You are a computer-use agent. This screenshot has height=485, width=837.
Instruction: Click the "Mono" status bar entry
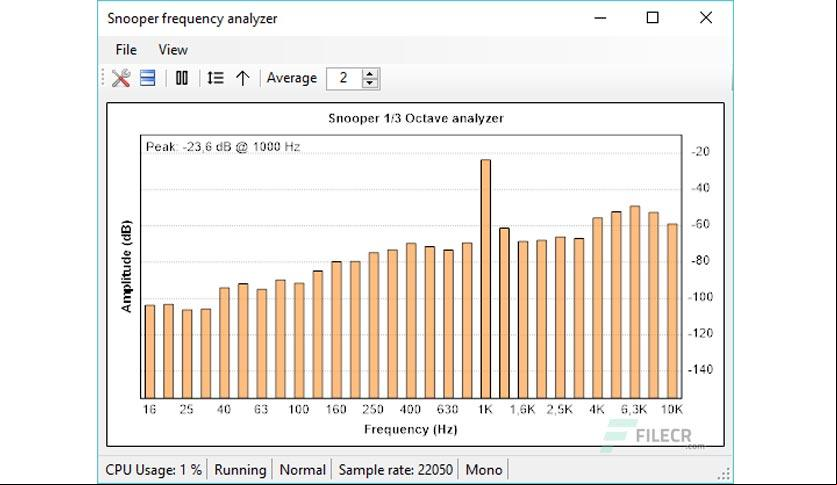[x=484, y=470]
